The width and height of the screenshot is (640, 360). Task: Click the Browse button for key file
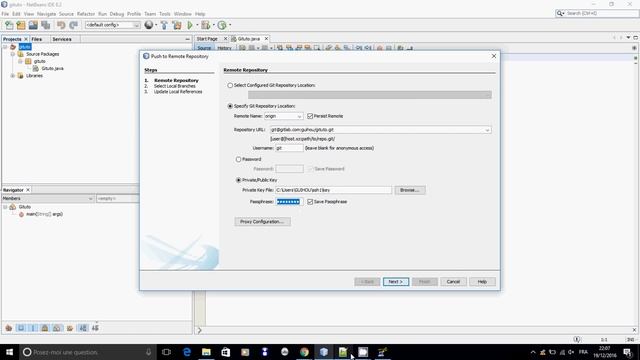[410, 190]
